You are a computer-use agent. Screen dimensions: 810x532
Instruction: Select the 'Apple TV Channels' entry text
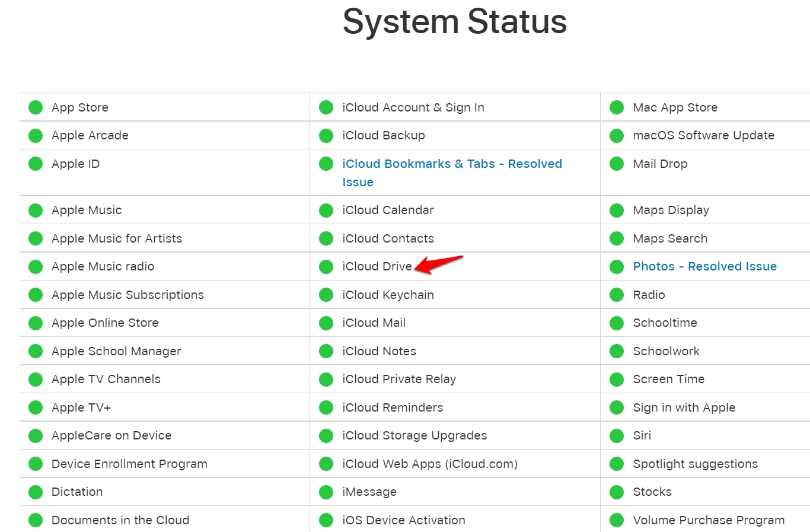point(106,379)
